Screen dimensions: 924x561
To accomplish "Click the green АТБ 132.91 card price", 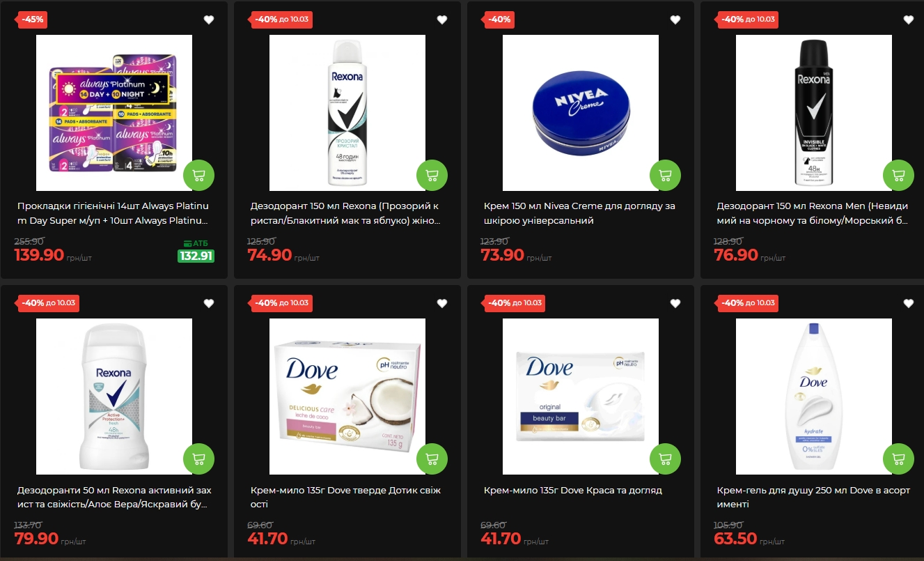I will point(196,256).
